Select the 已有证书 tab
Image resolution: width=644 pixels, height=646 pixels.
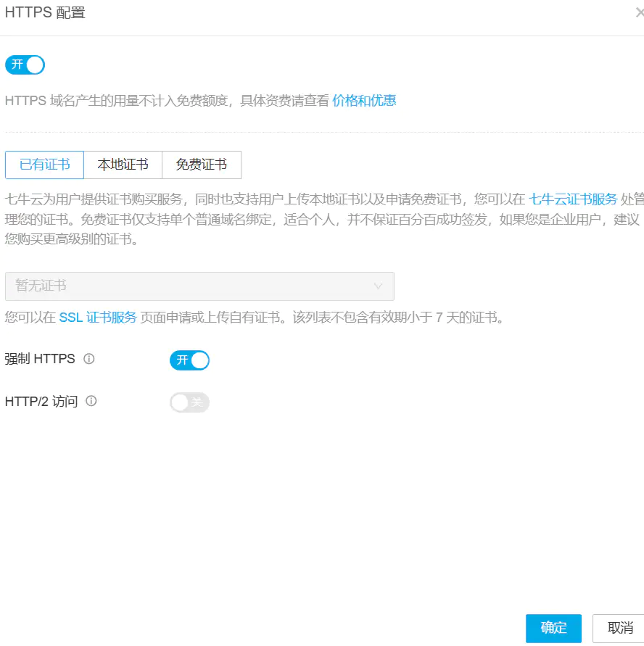45,165
